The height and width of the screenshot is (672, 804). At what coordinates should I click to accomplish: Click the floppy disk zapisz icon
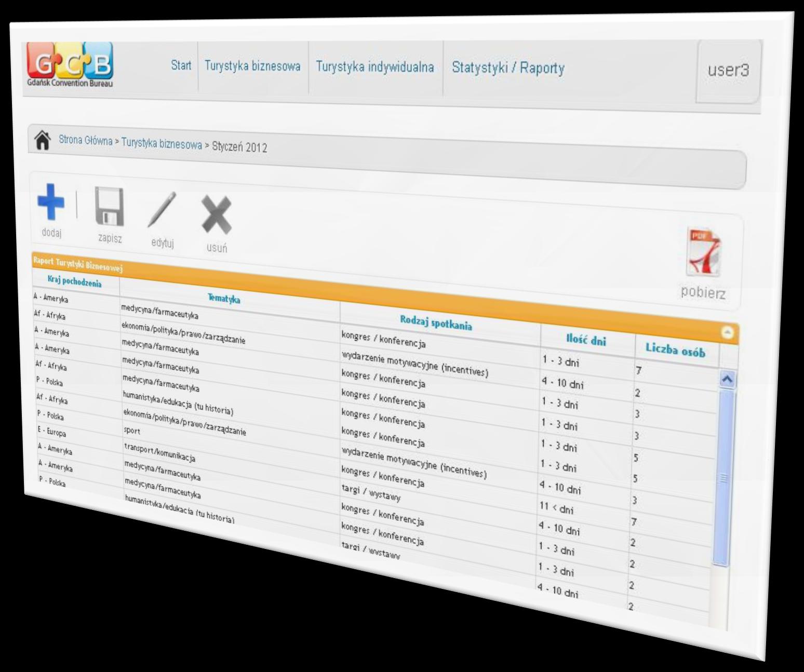coord(109,206)
